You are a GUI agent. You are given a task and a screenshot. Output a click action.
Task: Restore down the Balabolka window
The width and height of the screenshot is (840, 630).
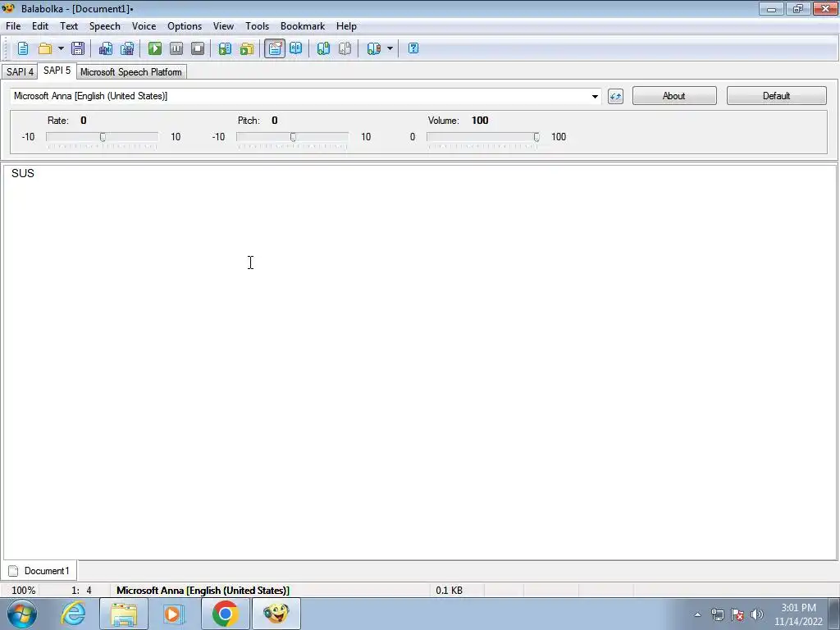(798, 8)
